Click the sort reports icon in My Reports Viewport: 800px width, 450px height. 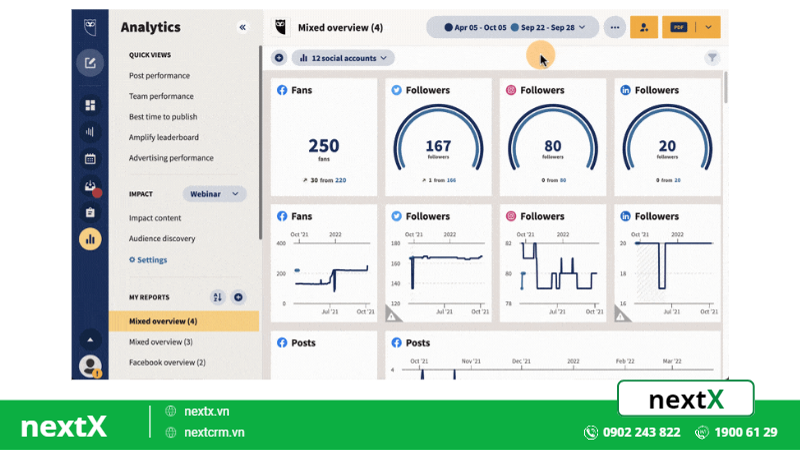(x=217, y=297)
